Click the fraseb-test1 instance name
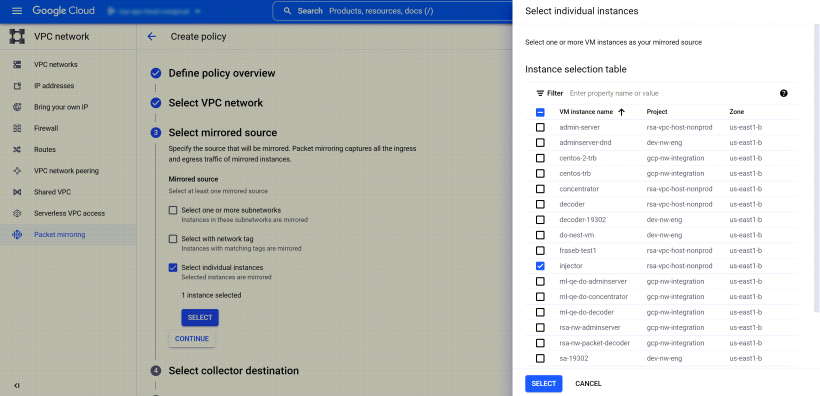Screen dimensions: 820x396 tap(578, 251)
